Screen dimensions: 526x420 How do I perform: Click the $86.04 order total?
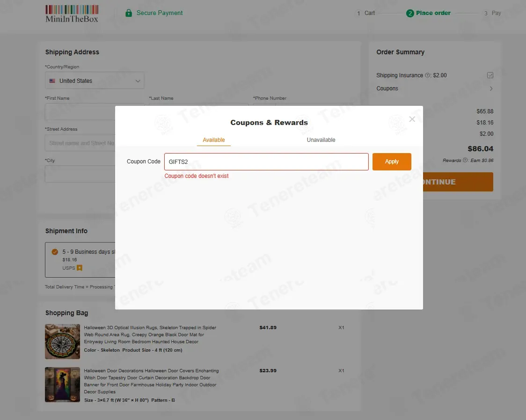click(481, 149)
